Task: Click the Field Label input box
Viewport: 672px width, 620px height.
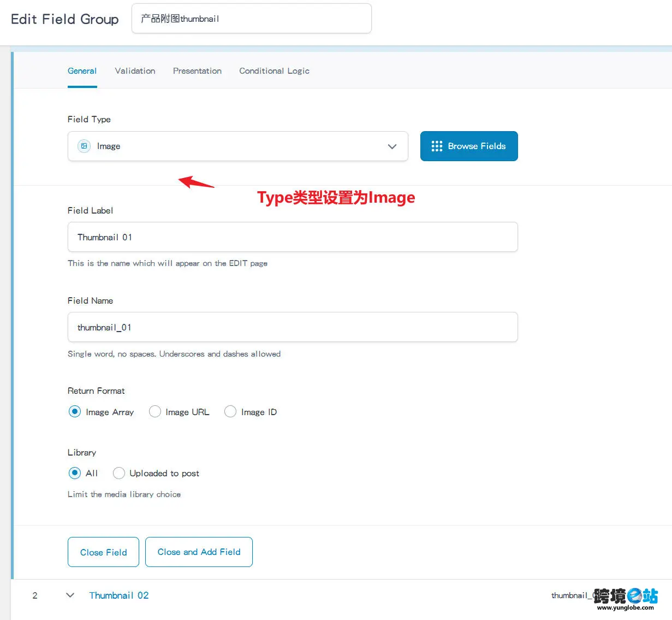Action: point(292,237)
